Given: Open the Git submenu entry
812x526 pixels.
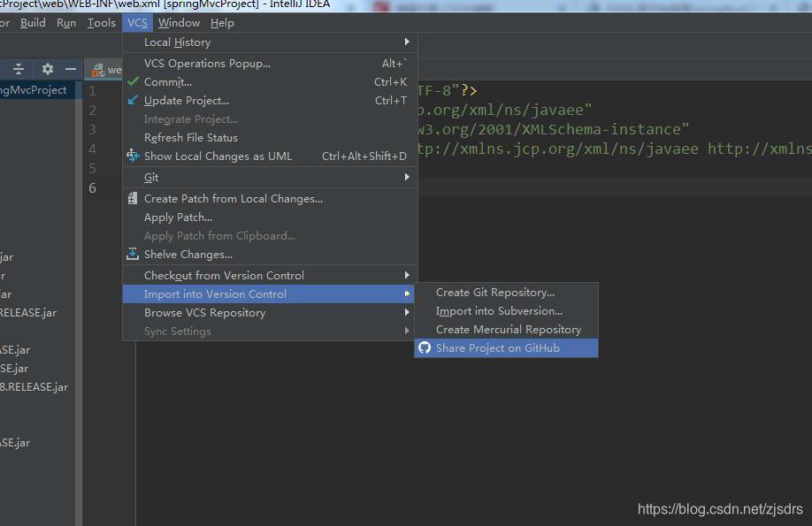Looking at the screenshot, I should (270, 177).
